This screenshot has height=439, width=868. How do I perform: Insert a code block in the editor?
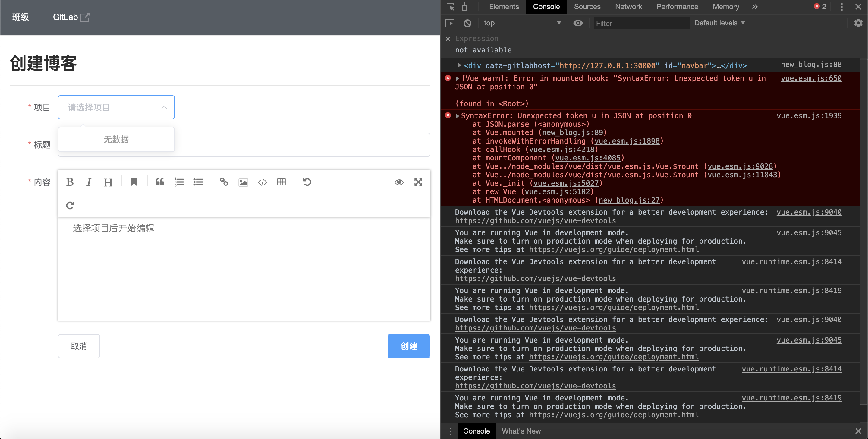[263, 182]
